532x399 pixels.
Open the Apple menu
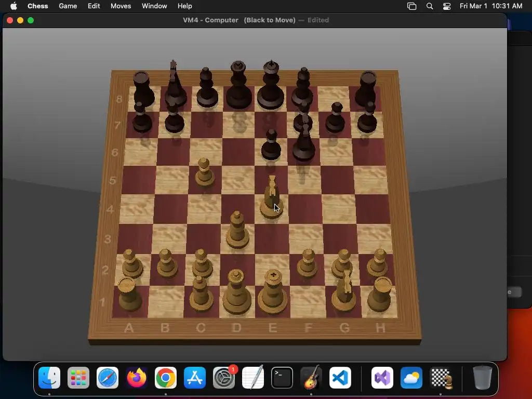coord(14,6)
